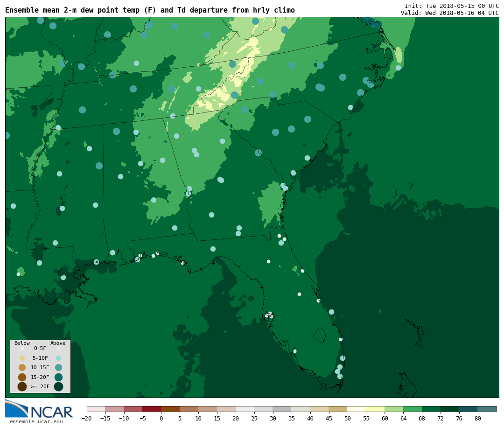This screenshot has height=427, width=504.
Task: Click colorbar swatch between 25 and 30
Action: pos(264,409)
